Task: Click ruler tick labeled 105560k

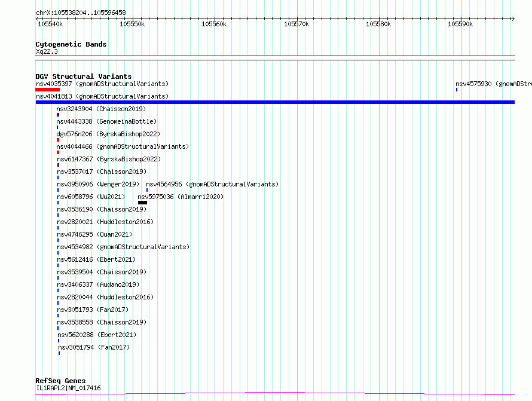Action: 214,24
